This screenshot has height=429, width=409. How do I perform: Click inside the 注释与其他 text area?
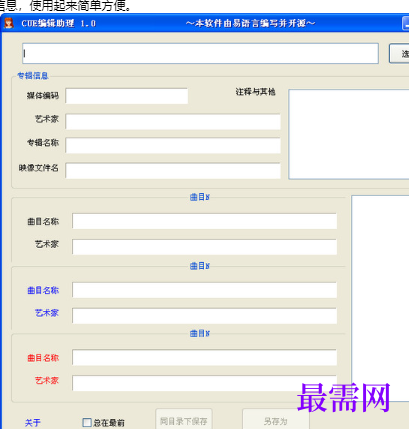tap(349, 134)
